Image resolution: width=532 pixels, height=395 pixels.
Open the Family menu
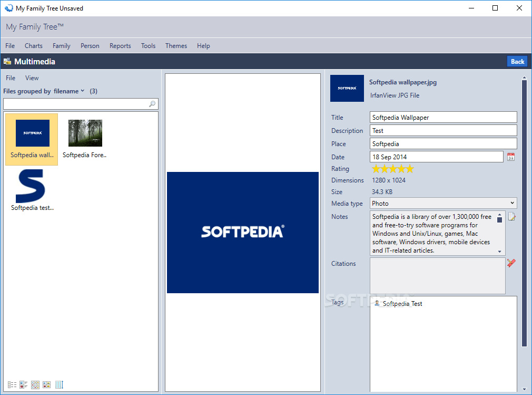[x=62, y=46]
